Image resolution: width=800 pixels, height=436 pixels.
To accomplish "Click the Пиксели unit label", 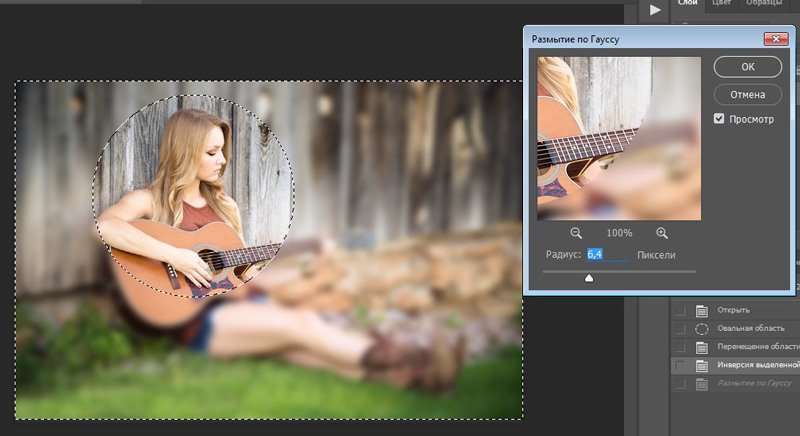I will pos(656,255).
